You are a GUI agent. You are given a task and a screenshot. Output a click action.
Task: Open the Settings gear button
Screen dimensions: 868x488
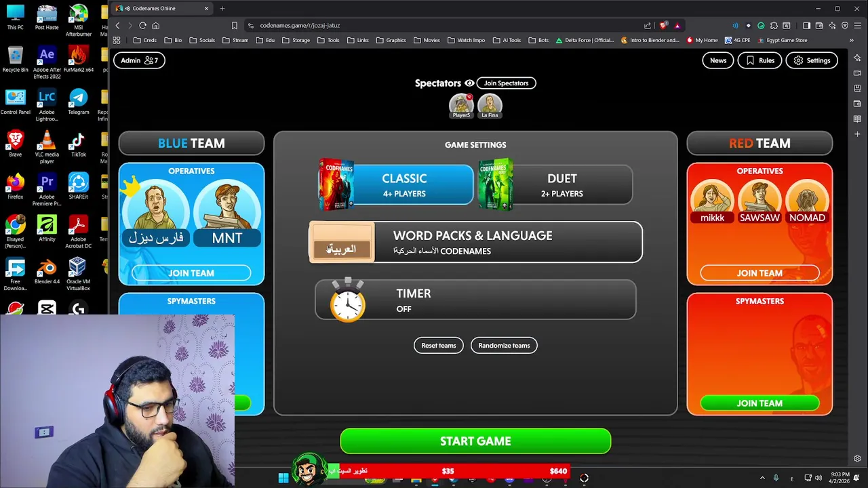click(812, 60)
